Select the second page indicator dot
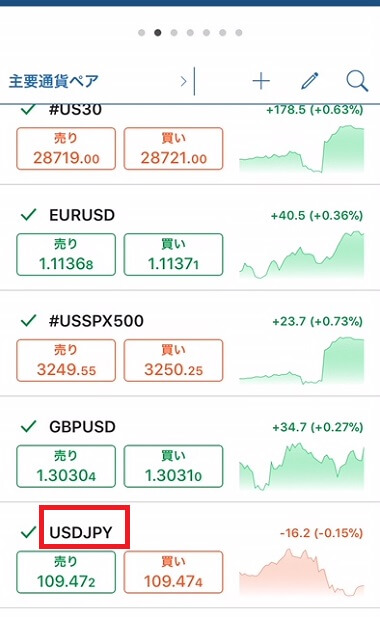380x617 pixels. (x=158, y=33)
